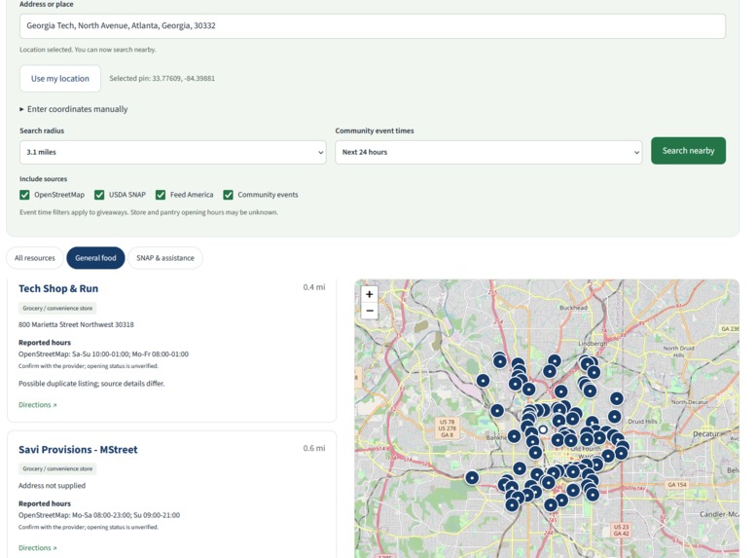Open the SNAP & assistance tab
Viewport: 756px width, 558px height.
pos(165,258)
